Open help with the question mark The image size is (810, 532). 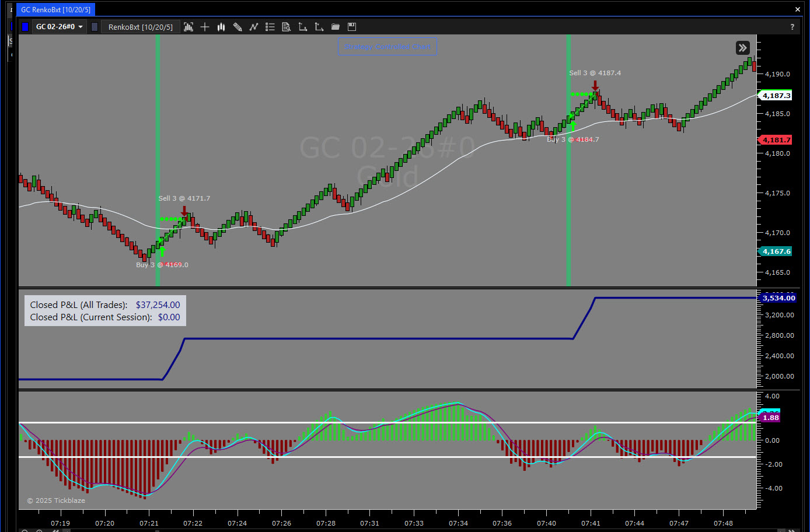[x=792, y=27]
